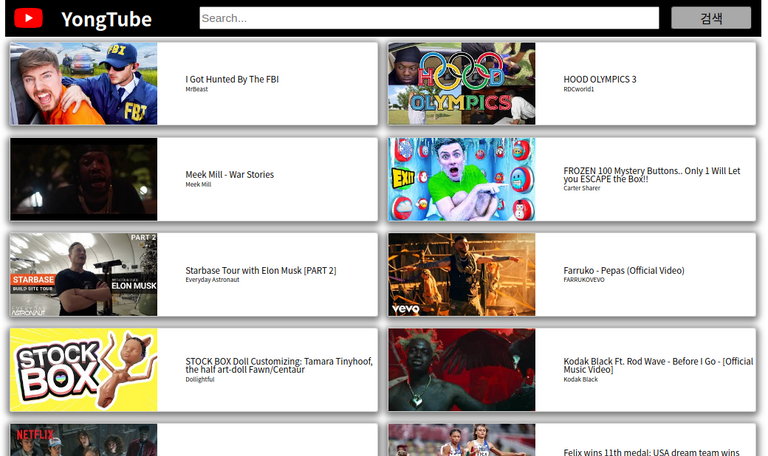Click the MrBeast channel name
768x456 pixels.
[x=196, y=89]
